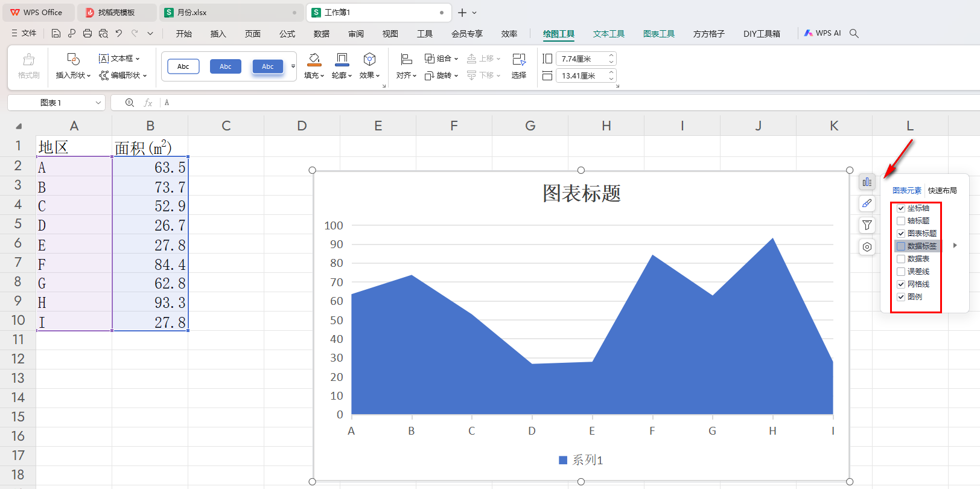Click the chart settings gear button
The image size is (980, 489).
(x=867, y=247)
